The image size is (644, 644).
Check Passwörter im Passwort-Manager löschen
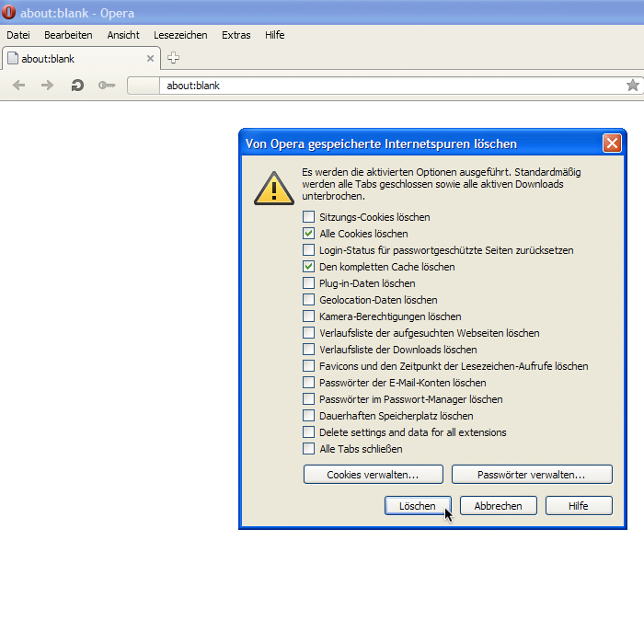[x=308, y=398]
